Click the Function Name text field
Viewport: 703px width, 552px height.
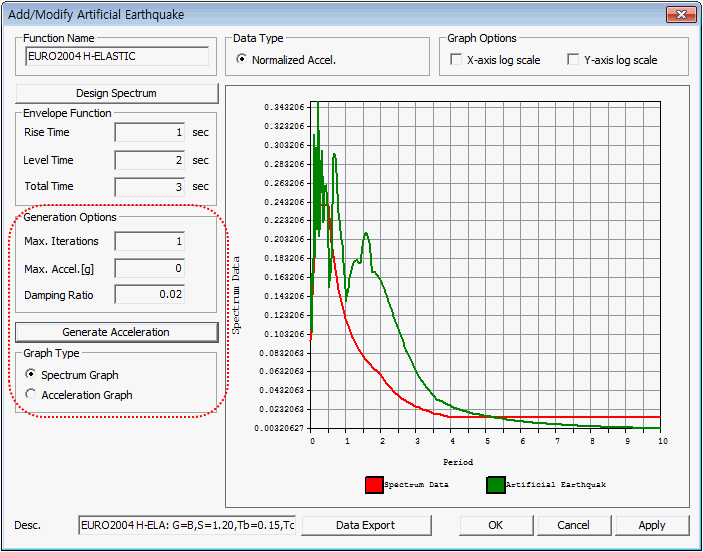pos(116,57)
